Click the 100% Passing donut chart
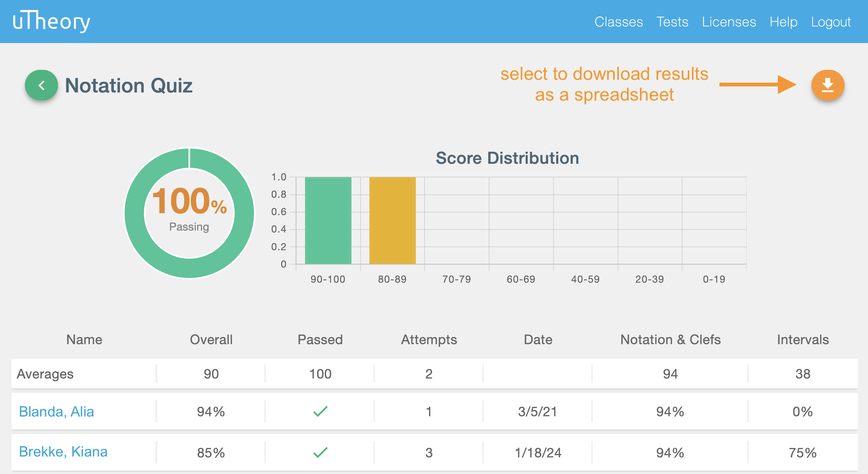 pos(189,213)
